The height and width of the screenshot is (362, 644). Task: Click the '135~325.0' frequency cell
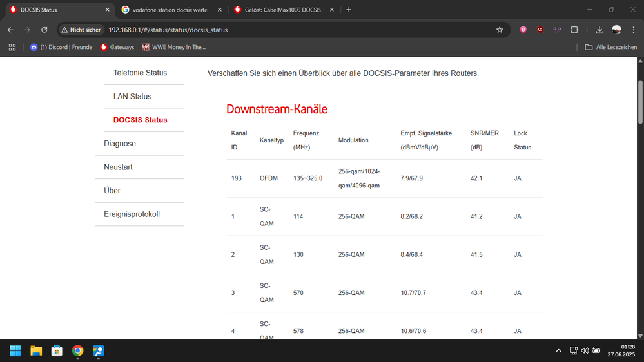coord(307,178)
